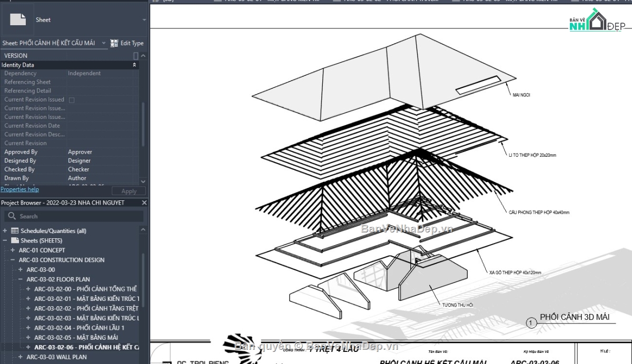This screenshot has width=632, height=364.
Task: Click the CAU PHONG THEP HOP 40x40mm annotation
Action: coord(539,213)
